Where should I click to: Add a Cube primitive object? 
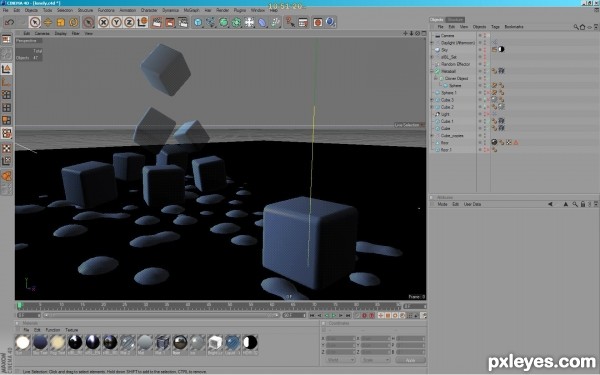pyautogui.click(x=198, y=22)
